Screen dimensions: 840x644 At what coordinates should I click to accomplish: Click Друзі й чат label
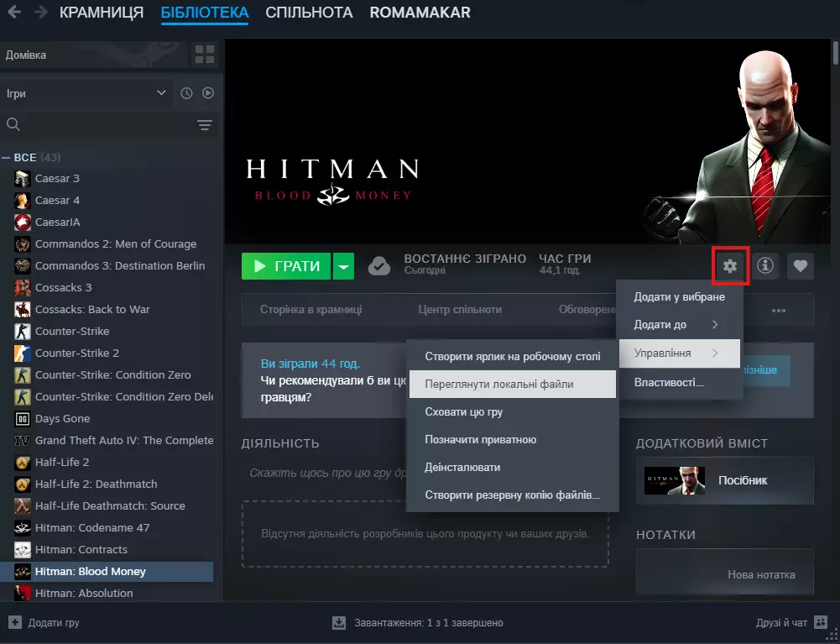pos(781,622)
